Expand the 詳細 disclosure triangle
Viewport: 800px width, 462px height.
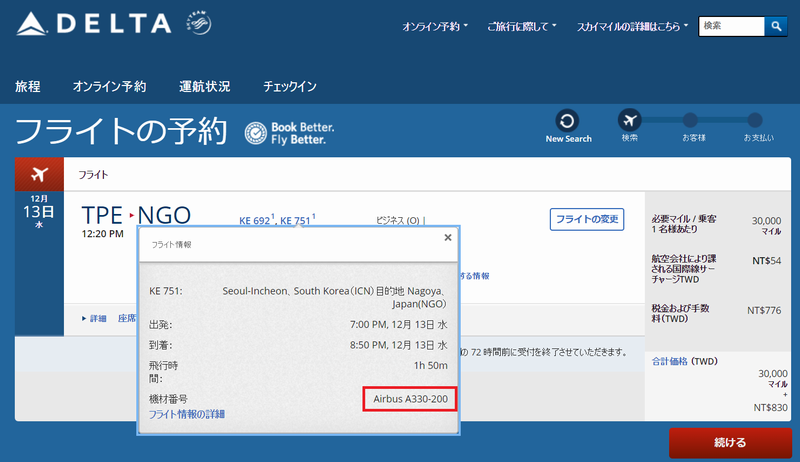point(84,319)
